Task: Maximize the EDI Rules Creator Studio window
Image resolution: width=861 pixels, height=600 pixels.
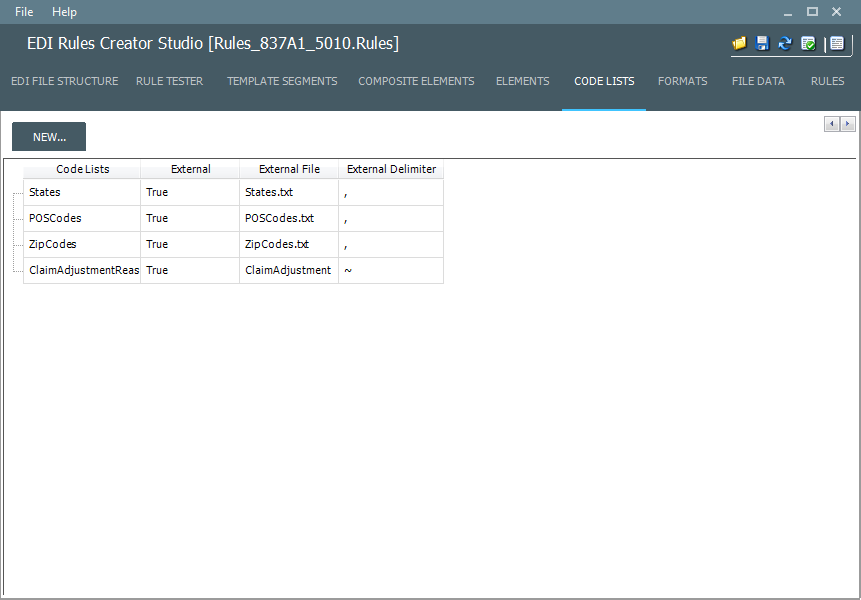Action: point(812,12)
